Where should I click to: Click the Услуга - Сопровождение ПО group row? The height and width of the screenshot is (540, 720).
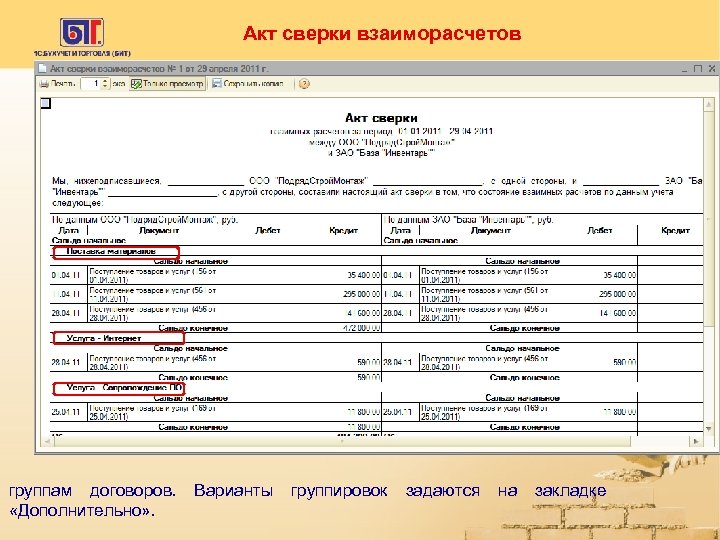pyautogui.click(x=118, y=388)
